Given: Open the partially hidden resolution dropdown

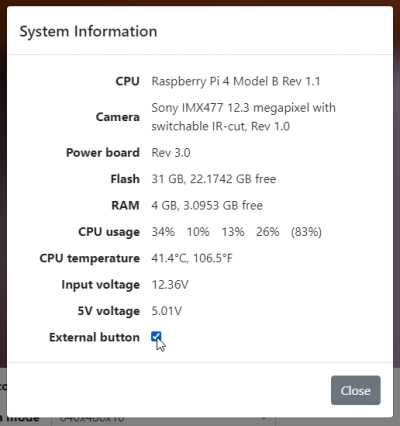Looking at the screenshot, I should coord(163,419).
